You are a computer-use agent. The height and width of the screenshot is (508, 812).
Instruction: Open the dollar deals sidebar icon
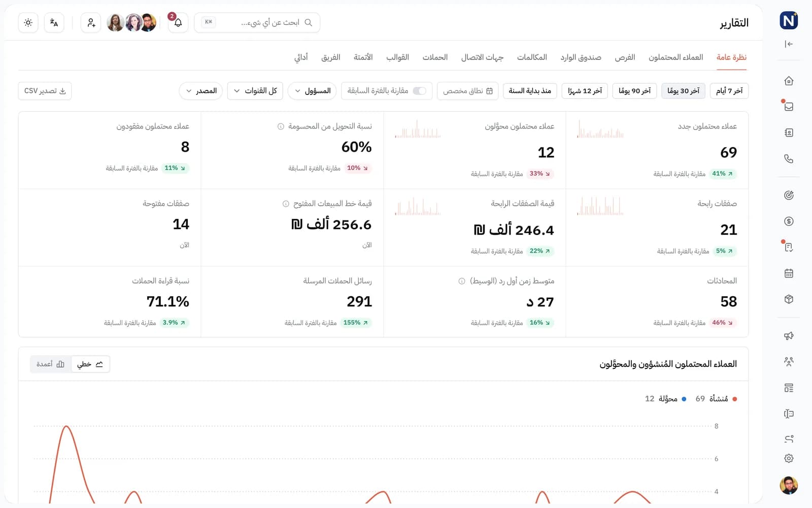(789, 221)
